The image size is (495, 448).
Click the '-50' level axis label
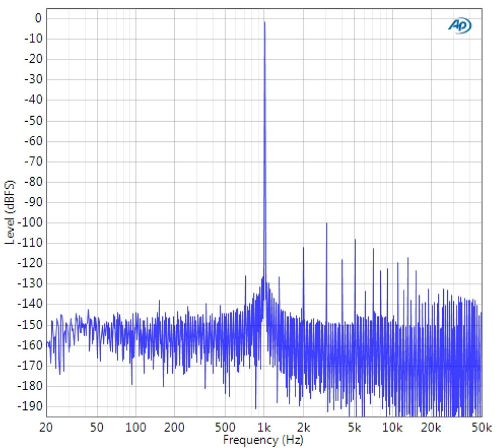coord(33,121)
